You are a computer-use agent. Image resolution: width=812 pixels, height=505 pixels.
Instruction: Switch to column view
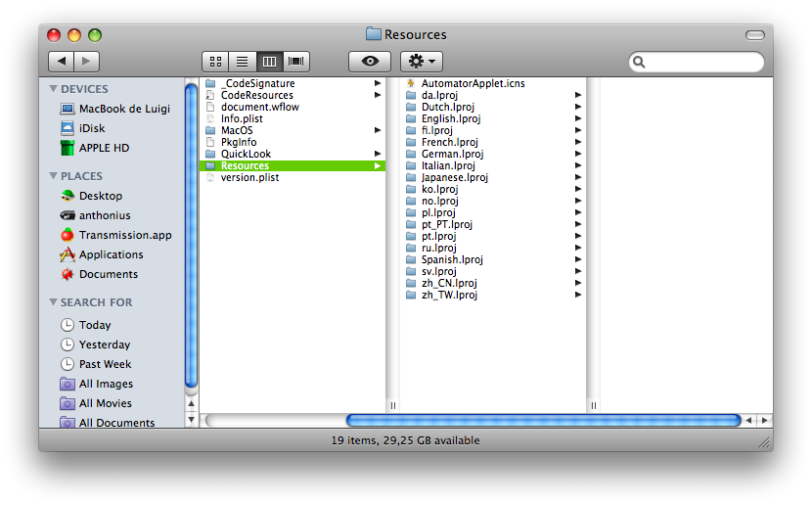269,62
